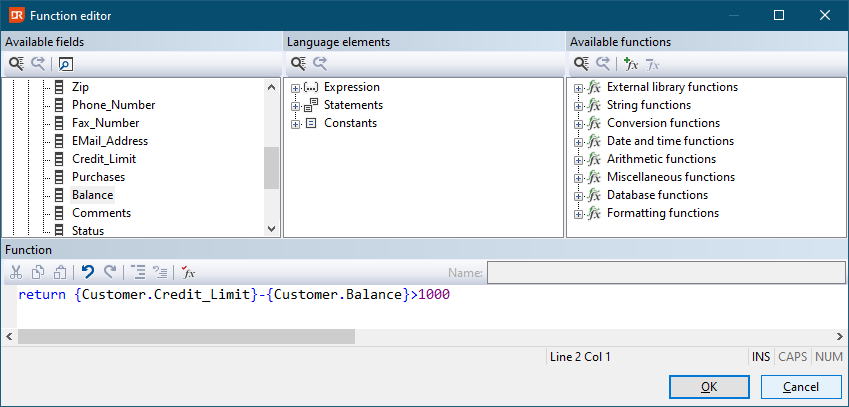Image resolution: width=849 pixels, height=407 pixels.
Task: Expand External library functions
Action: coord(578,88)
